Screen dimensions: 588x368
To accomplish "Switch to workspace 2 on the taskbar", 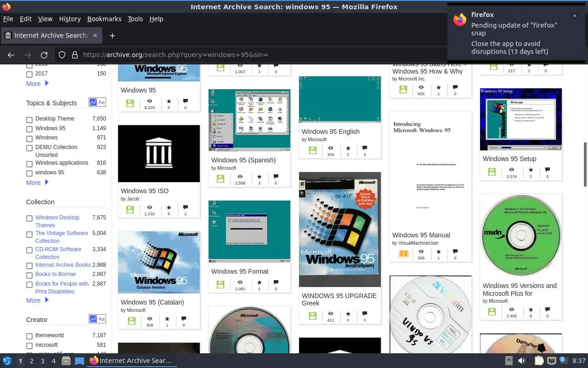I will click(x=31, y=361).
